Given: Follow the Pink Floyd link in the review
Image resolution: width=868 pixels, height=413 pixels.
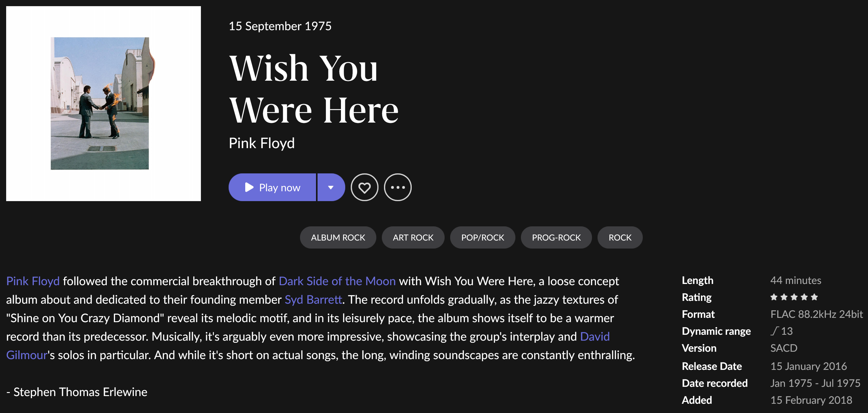Looking at the screenshot, I should (33, 281).
